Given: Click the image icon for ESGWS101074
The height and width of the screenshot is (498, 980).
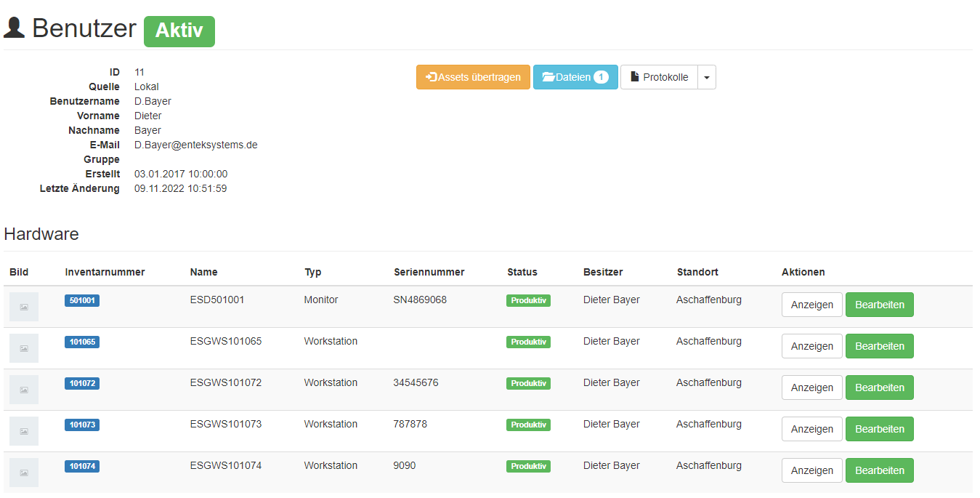Looking at the screenshot, I should tap(24, 473).
